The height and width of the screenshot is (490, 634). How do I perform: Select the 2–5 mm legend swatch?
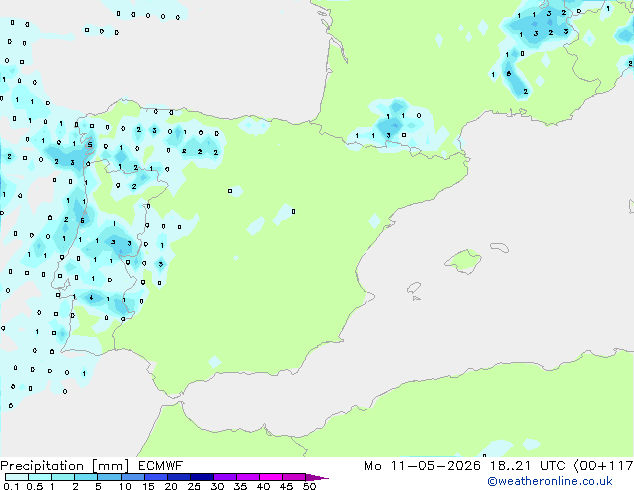[x=86, y=477]
